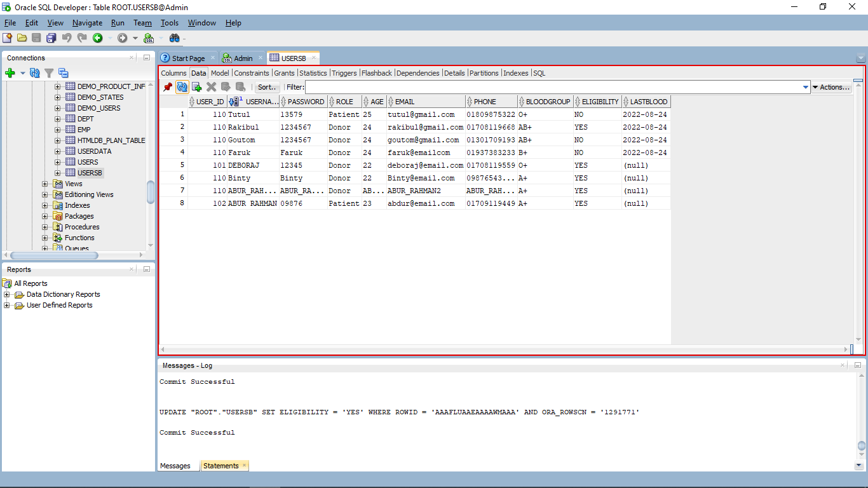Switch to the SQL tab
This screenshot has height=488, width=868.
click(x=539, y=73)
